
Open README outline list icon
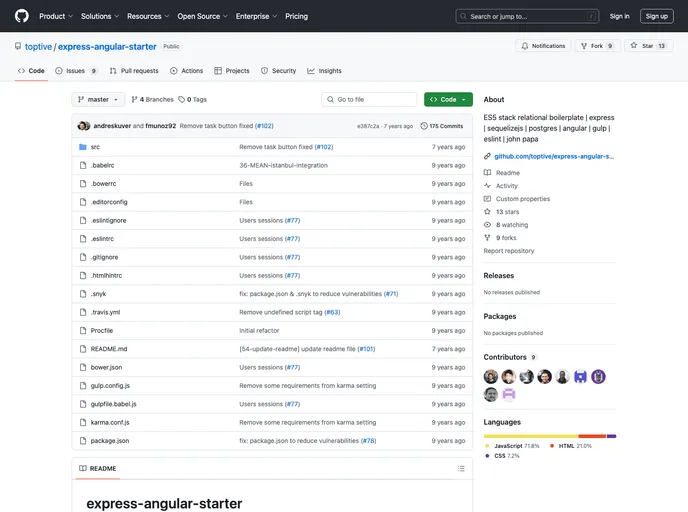pos(461,469)
